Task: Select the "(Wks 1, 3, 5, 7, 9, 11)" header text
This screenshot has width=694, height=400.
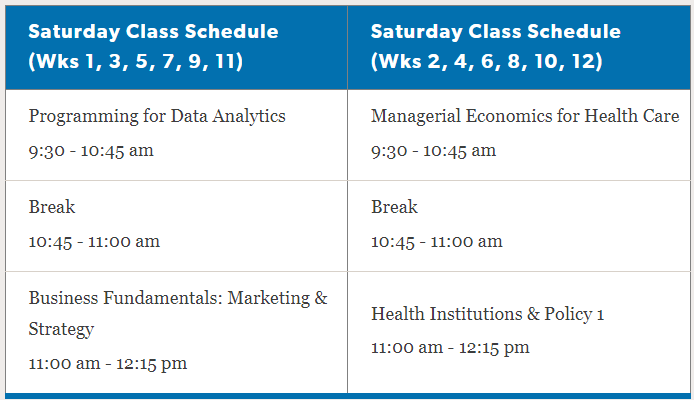Action: tap(136, 61)
